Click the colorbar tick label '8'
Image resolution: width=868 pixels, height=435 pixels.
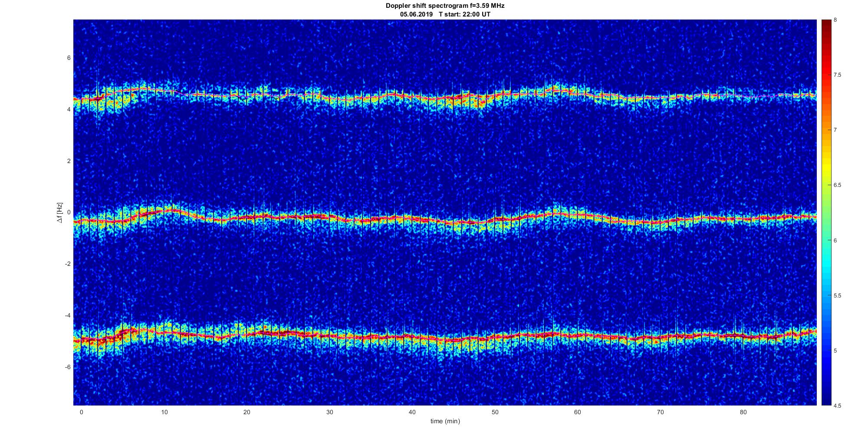click(x=835, y=20)
